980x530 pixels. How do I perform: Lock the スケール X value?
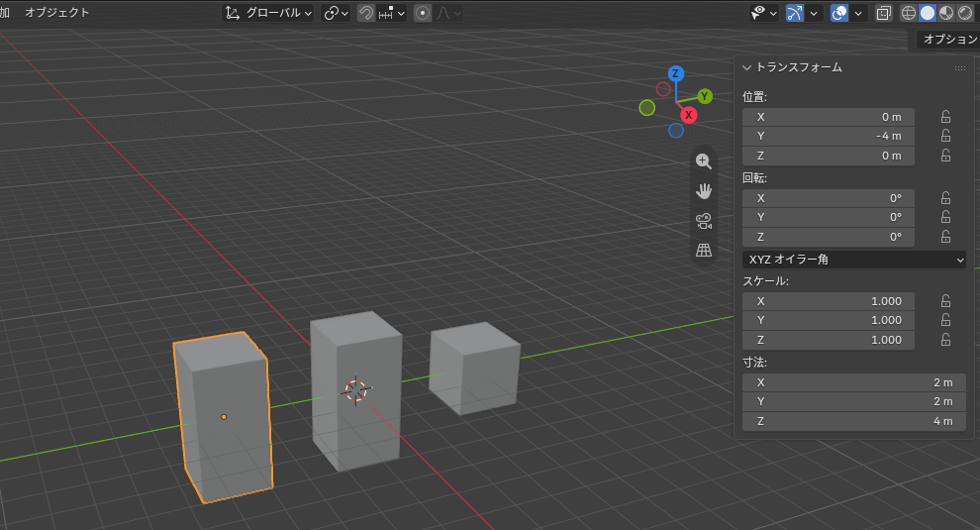pos(945,301)
